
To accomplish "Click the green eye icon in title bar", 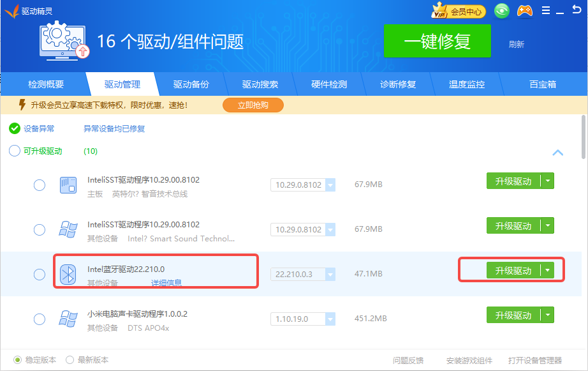I will (x=503, y=11).
